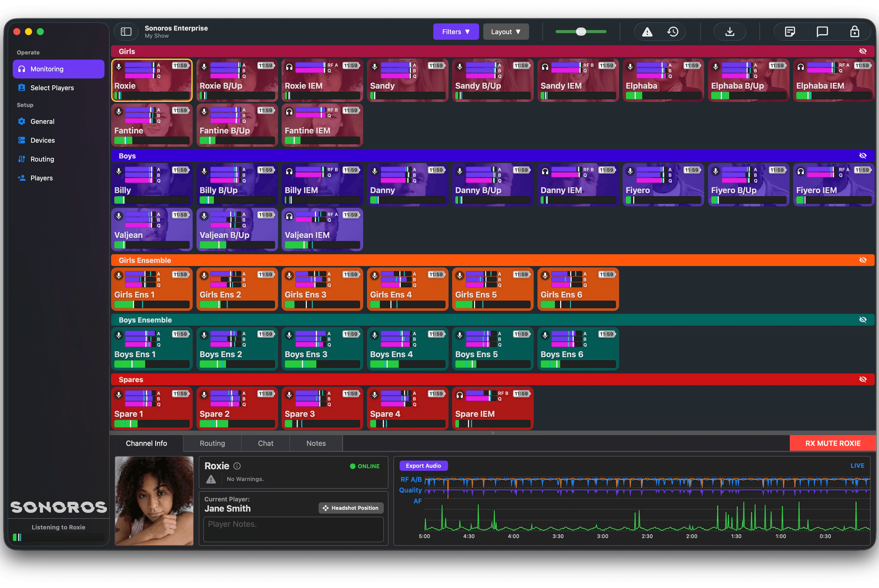Image resolution: width=879 pixels, height=588 pixels.
Task: Click the warning triangle icon in toolbar
Action: click(647, 32)
